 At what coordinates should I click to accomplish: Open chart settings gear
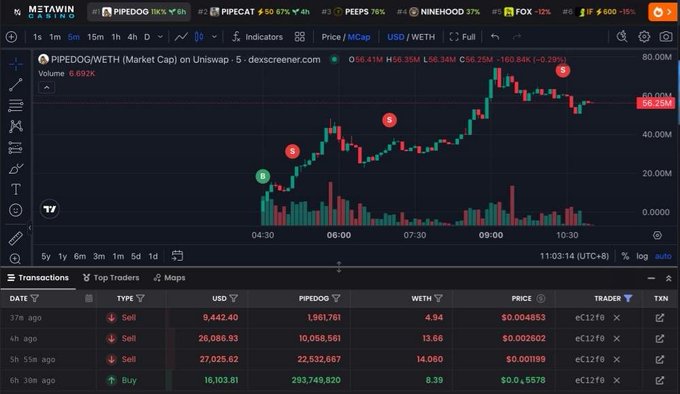644,37
